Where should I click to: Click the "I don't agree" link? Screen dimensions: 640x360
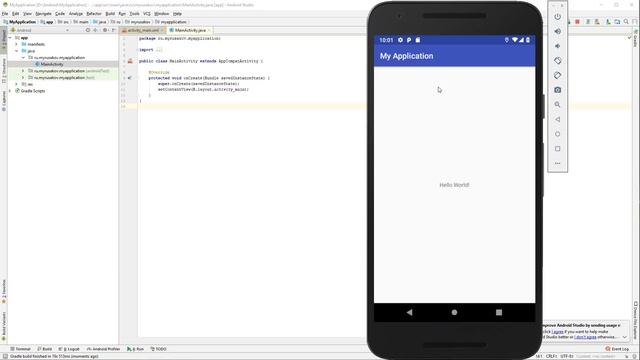pos(585,337)
